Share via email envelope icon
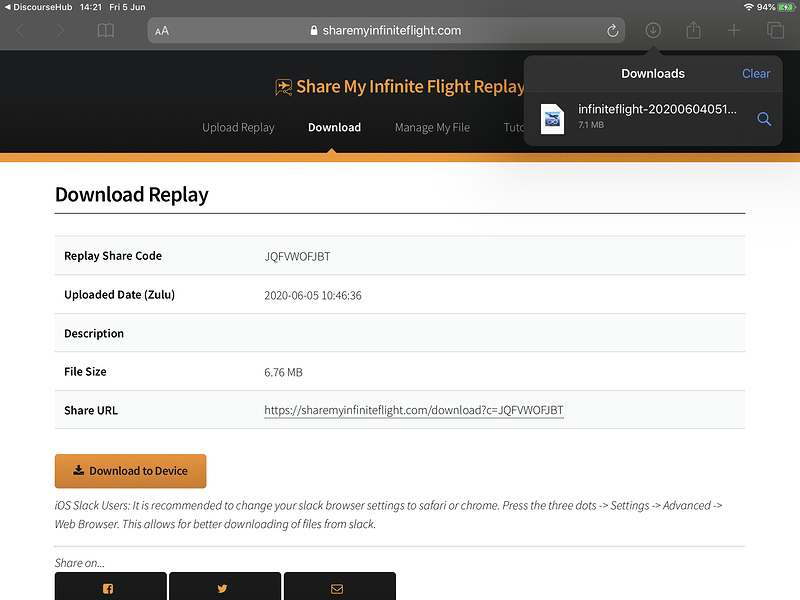 pos(340,586)
